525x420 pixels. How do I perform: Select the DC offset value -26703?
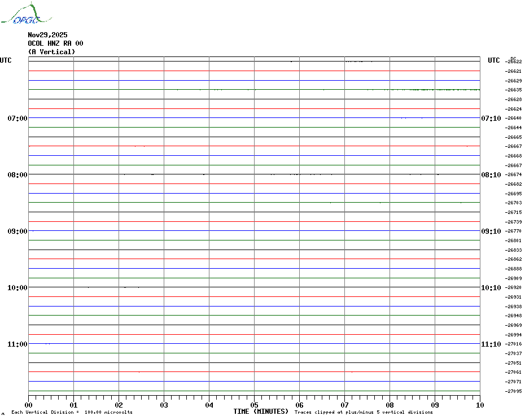(513, 203)
